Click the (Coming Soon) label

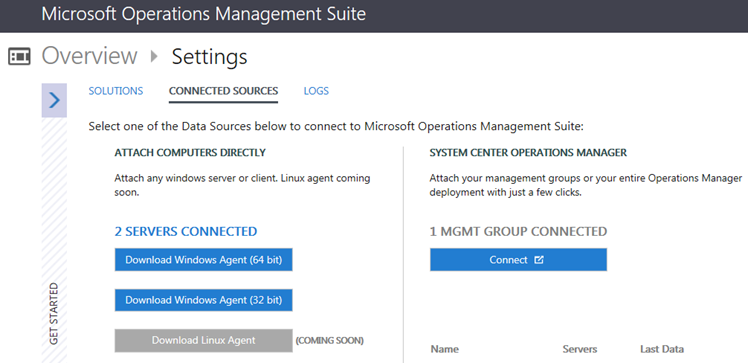(330, 341)
